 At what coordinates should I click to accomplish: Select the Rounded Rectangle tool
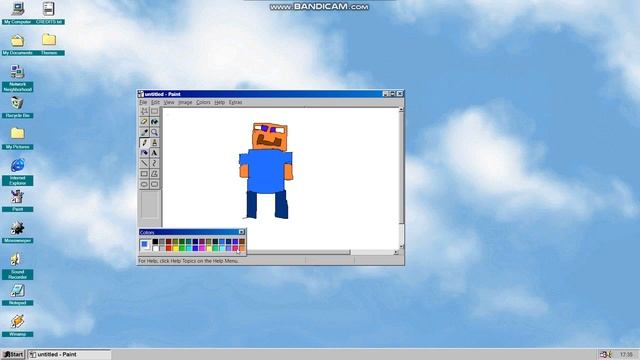point(154,184)
